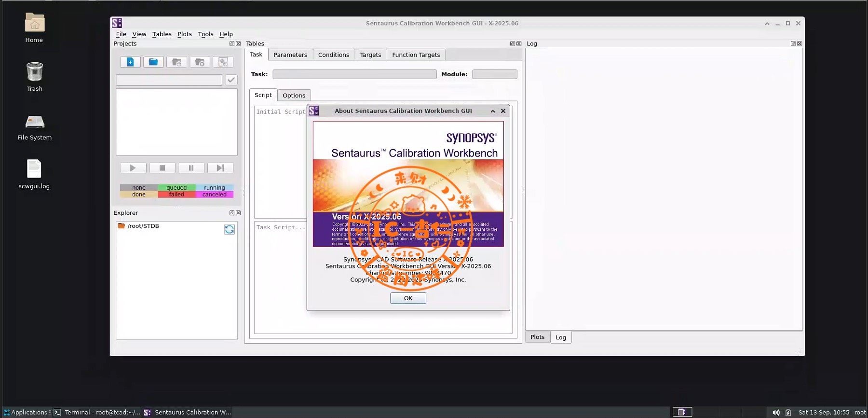Open a project with the blue folder icon
868x418 pixels.
click(153, 62)
